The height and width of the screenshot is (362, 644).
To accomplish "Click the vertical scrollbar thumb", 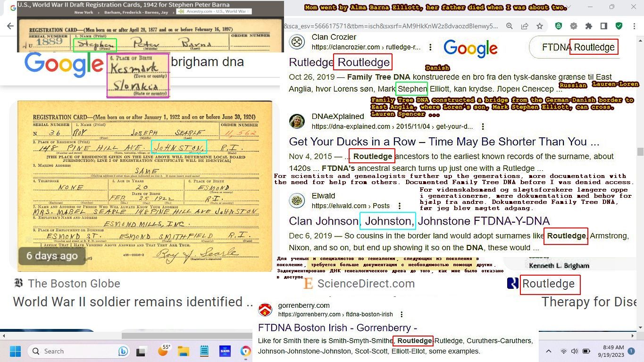I will [x=640, y=152].
